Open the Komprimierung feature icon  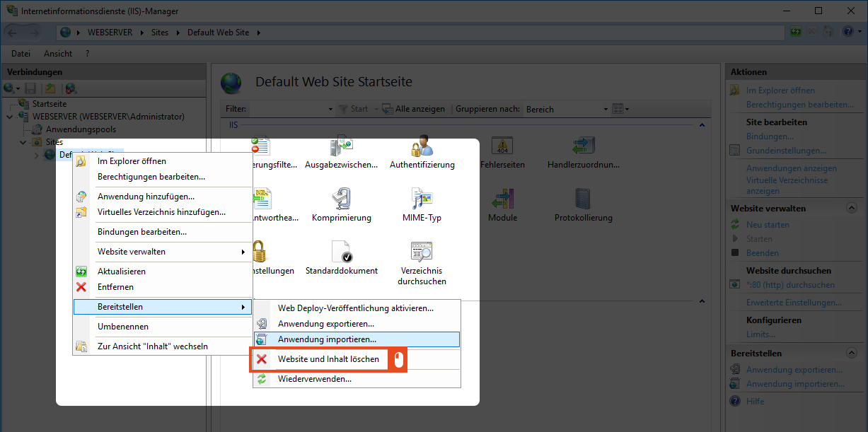coord(341,202)
